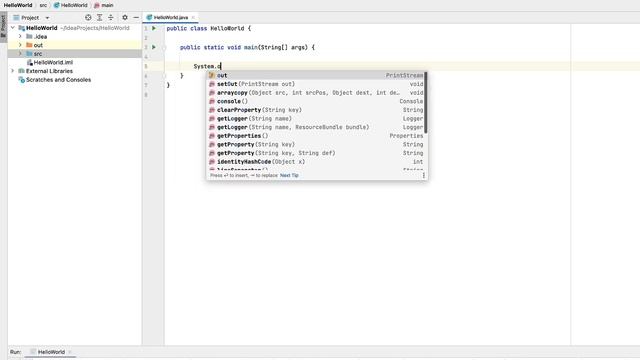Open completion popup options (three dots)
This screenshot has height=360, width=640.
click(423, 175)
